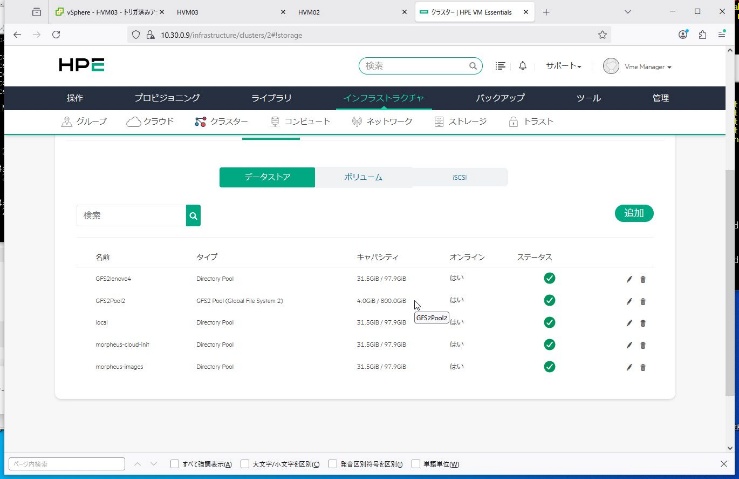Reload the page with the browser refresh icon

(56, 34)
